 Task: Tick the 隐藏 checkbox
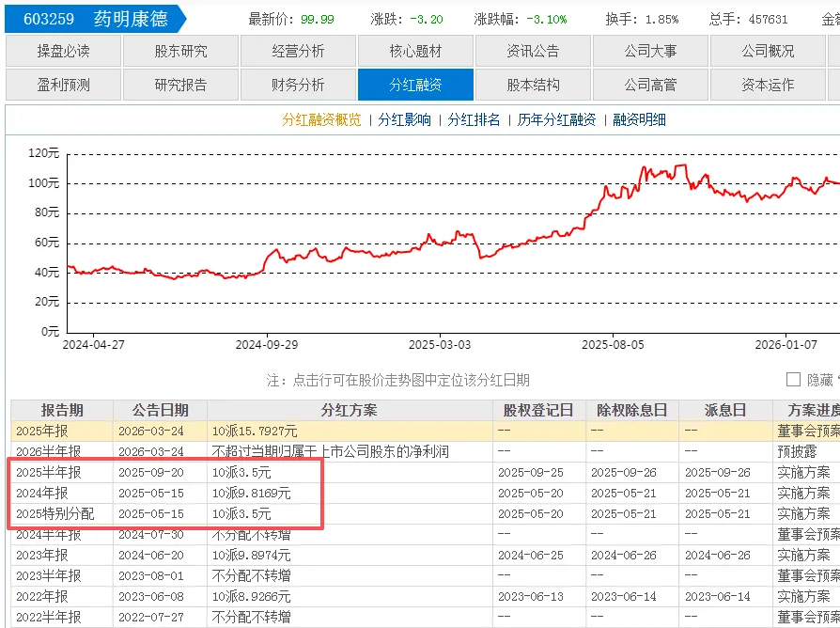(793, 380)
